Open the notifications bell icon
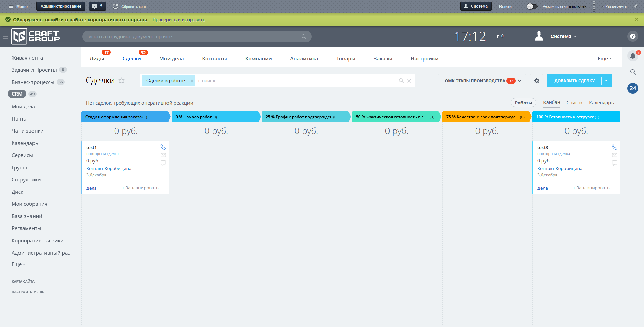The width and height of the screenshot is (644, 327). tap(632, 56)
